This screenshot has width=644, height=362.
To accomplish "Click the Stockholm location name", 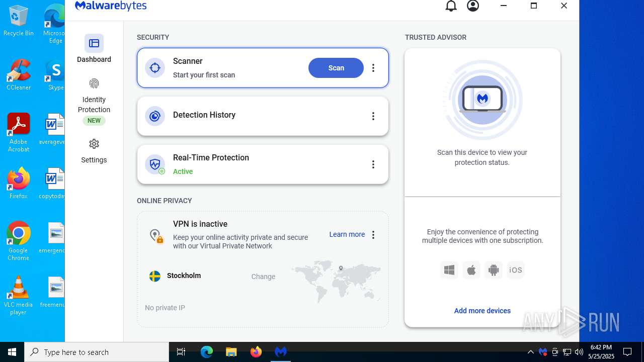I will 184,276.
